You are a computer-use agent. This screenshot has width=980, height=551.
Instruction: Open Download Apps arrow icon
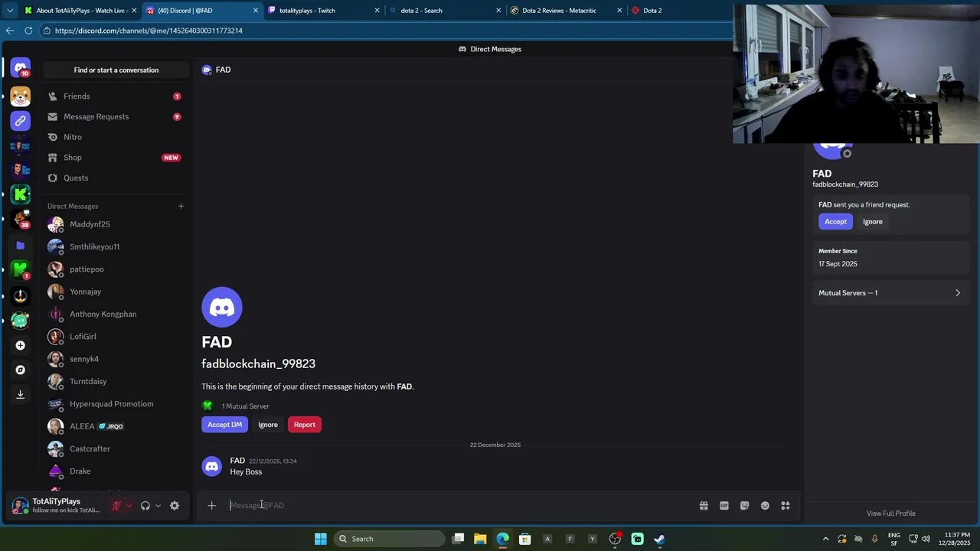coord(21,394)
